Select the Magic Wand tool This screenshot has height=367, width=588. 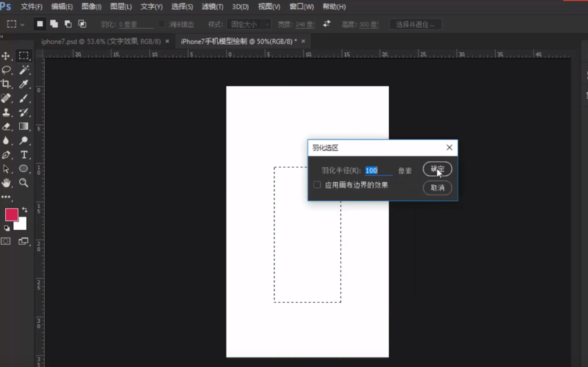pos(24,70)
